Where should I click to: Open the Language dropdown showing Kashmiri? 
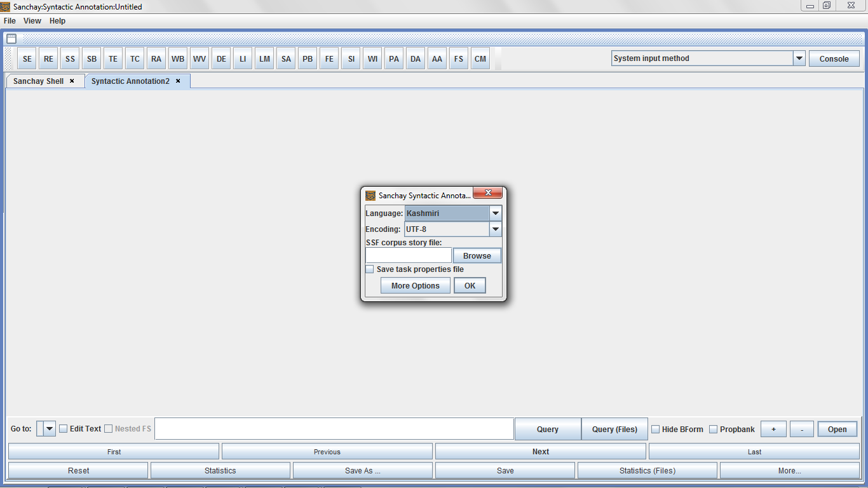pyautogui.click(x=496, y=213)
